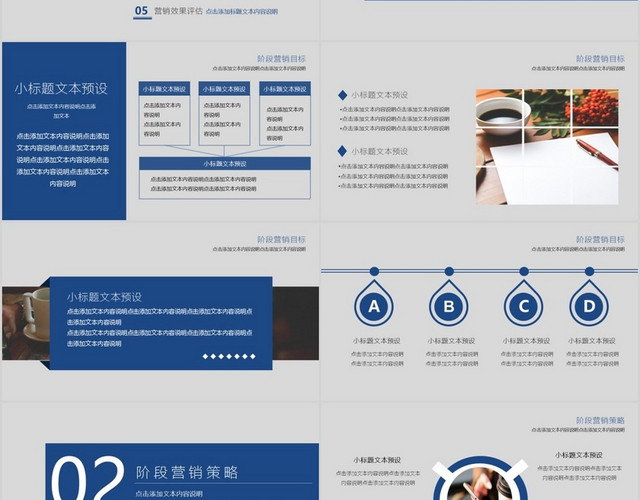The image size is (640, 500).
Task: Click the water-drop icon labeled D
Action: [x=589, y=303]
